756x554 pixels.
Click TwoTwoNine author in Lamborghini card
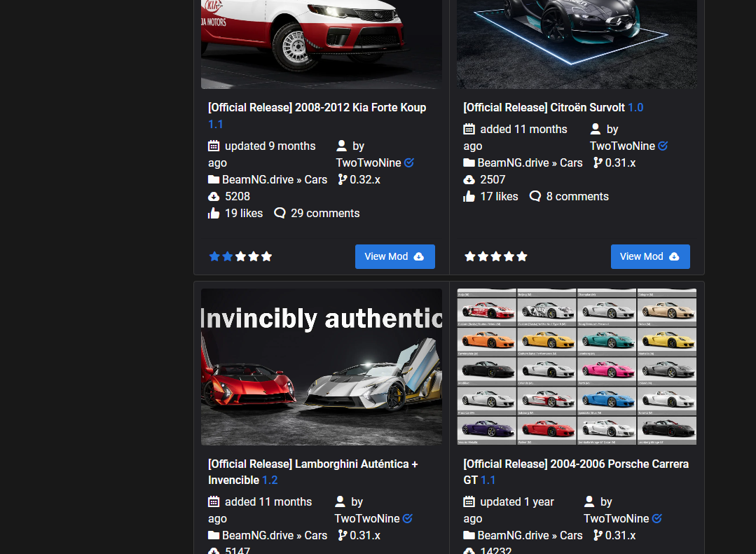pos(367,519)
